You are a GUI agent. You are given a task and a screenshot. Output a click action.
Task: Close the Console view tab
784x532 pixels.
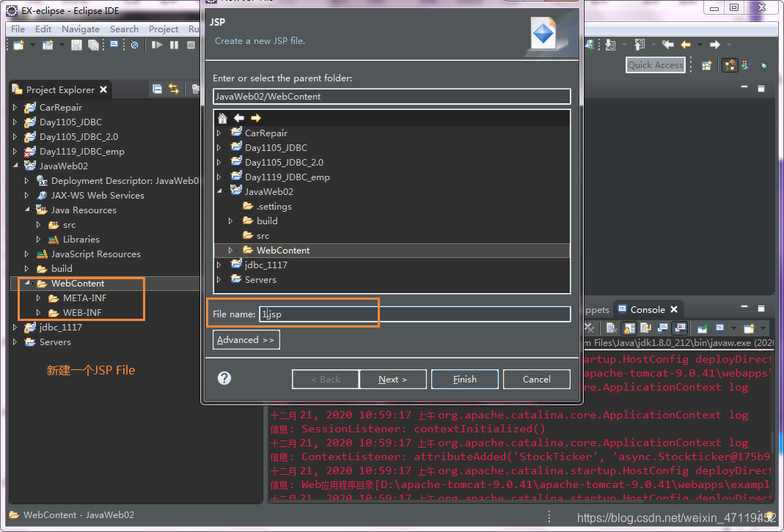tap(674, 310)
